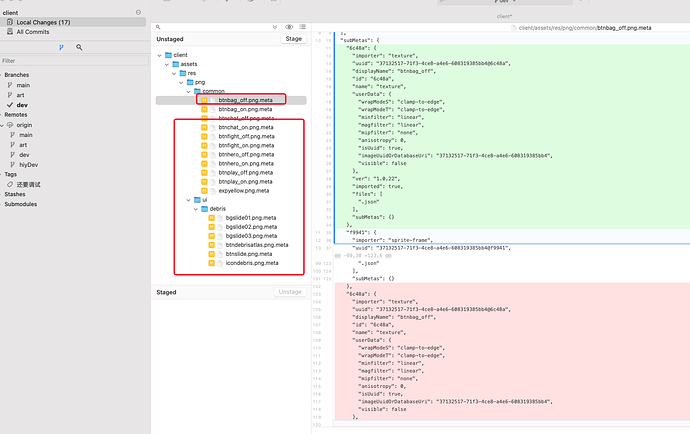The image size is (690, 434).
Task: Click modified badge of bgslide03.png.meta
Action: coord(212,236)
